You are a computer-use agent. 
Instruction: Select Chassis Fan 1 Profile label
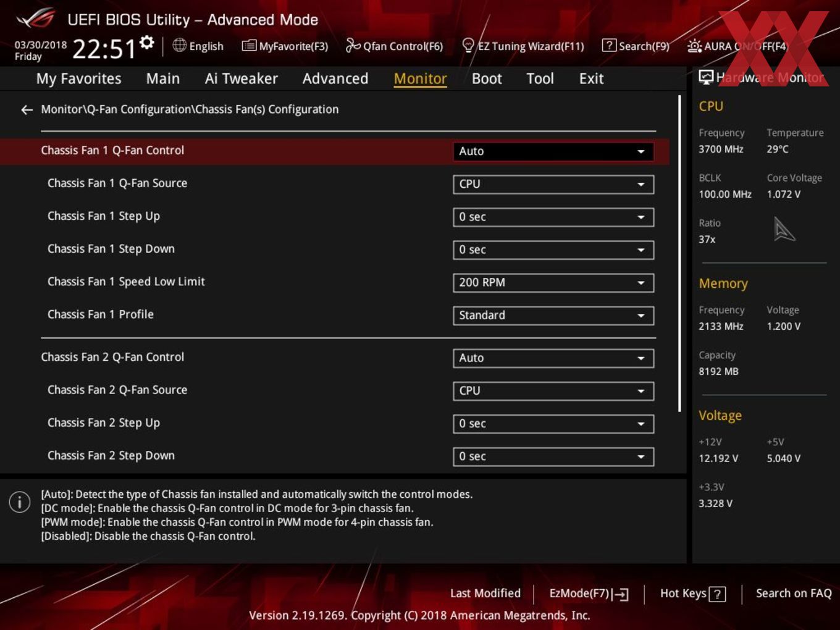(x=101, y=314)
